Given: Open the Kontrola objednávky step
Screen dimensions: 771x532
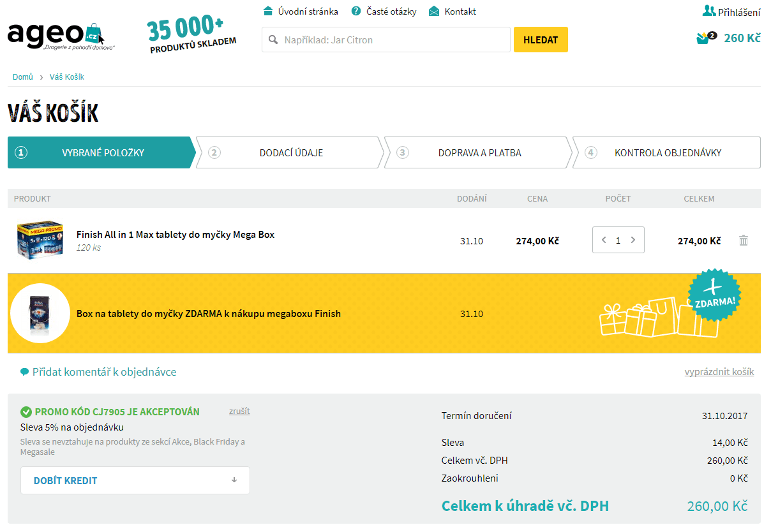Looking at the screenshot, I should click(x=667, y=152).
